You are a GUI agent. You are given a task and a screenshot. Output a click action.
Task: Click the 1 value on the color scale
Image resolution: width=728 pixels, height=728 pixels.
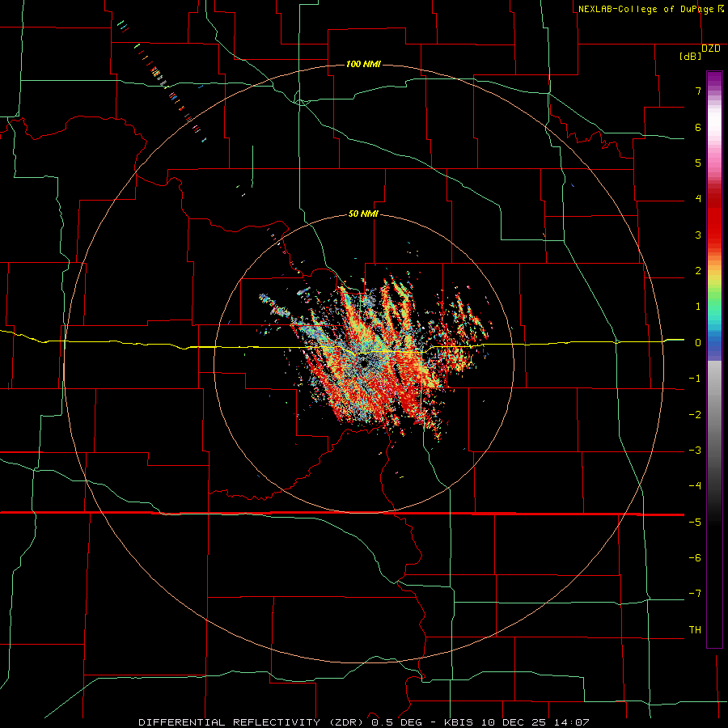pyautogui.click(x=698, y=307)
